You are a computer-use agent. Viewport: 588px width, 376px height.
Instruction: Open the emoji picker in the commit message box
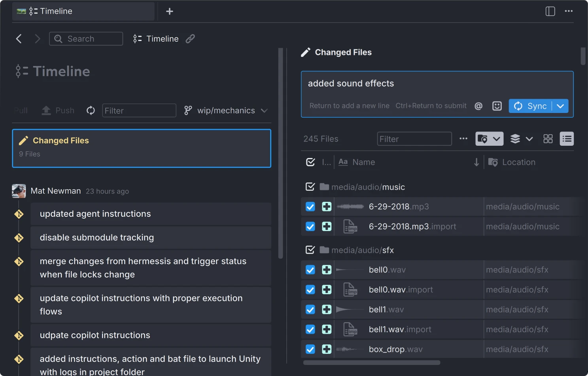497,106
